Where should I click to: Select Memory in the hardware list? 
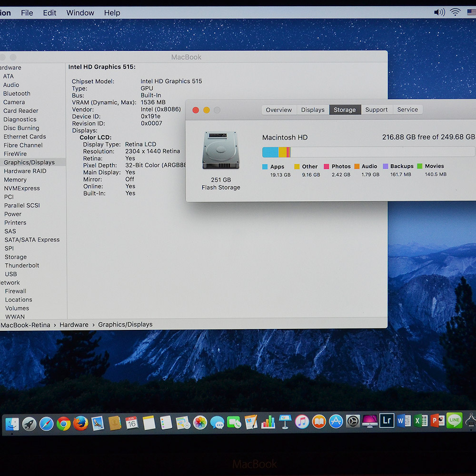coord(15,180)
